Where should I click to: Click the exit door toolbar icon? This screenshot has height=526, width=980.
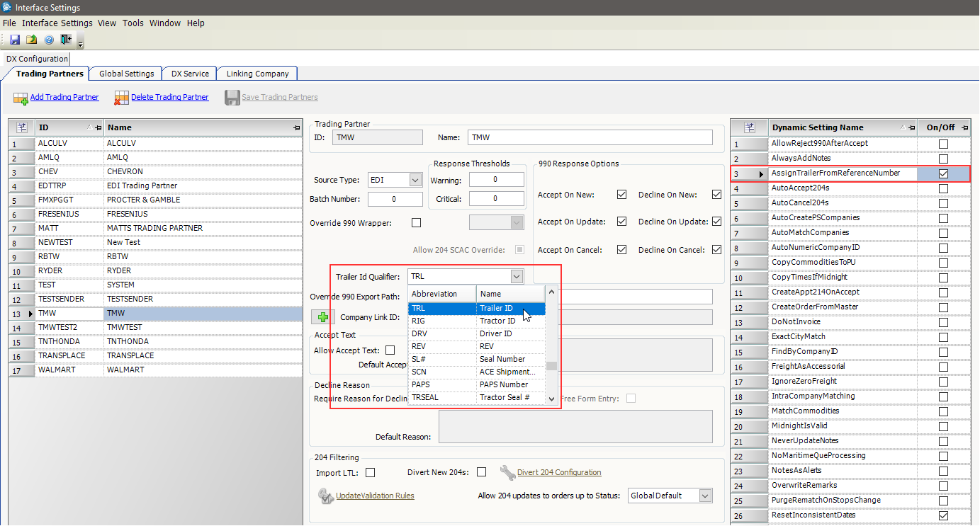[66, 40]
